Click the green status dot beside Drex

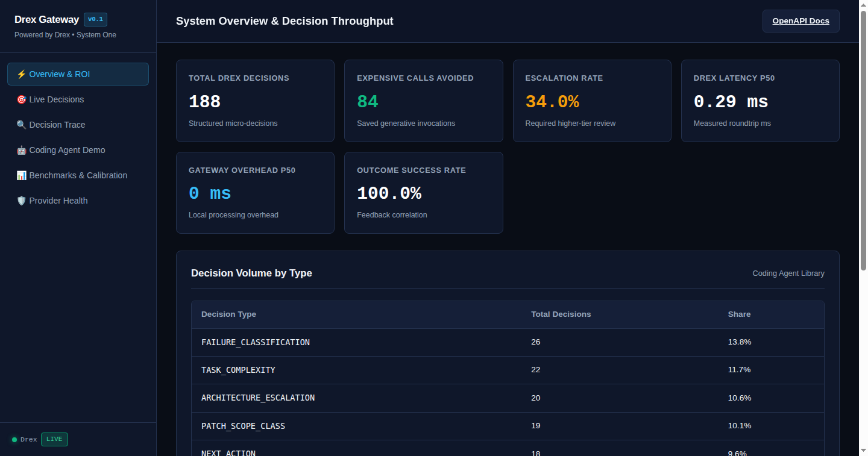click(14, 440)
